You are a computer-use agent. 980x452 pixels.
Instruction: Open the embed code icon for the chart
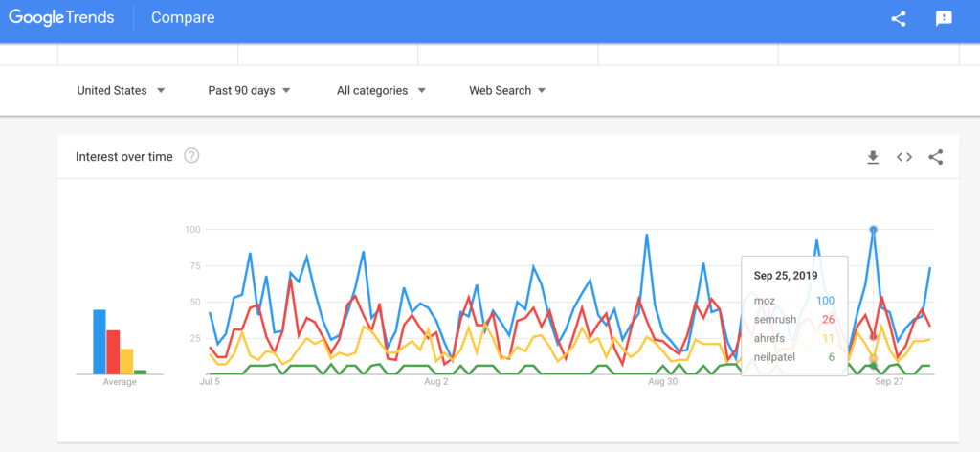(904, 158)
